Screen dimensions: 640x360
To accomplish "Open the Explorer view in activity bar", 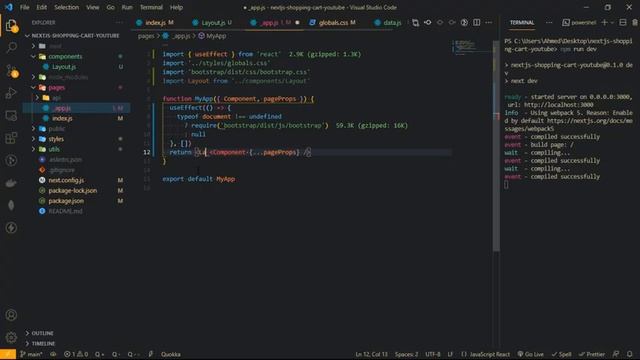I will (x=11, y=26).
